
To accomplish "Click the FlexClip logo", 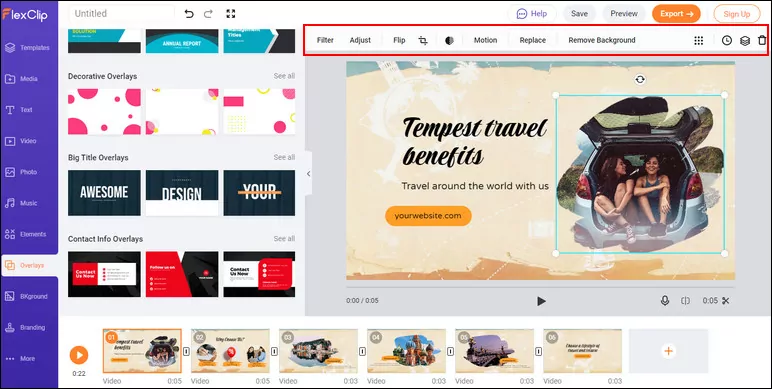I will pyautogui.click(x=25, y=14).
